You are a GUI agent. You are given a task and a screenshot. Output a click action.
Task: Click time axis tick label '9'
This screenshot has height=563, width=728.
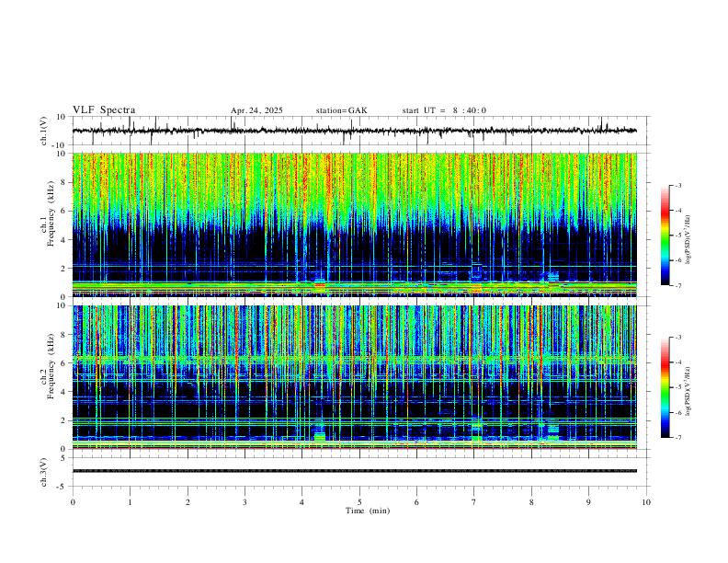[x=588, y=502]
